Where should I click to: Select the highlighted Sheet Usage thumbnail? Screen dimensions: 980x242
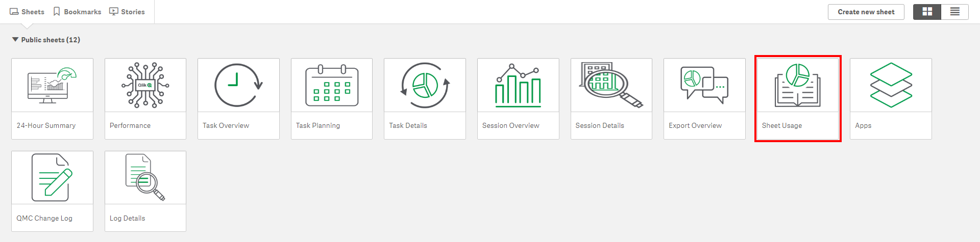797,86
